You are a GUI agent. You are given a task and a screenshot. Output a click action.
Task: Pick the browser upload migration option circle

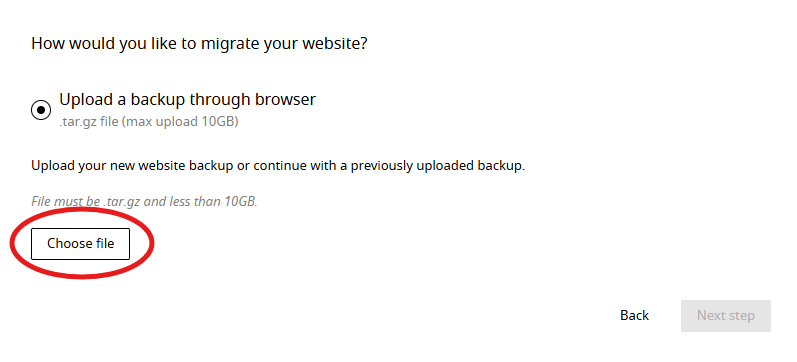41,110
